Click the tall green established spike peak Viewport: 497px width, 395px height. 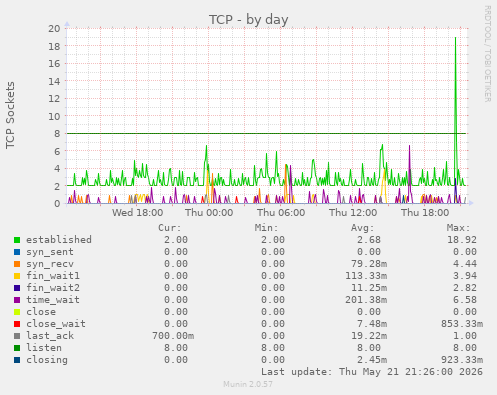[456, 38]
